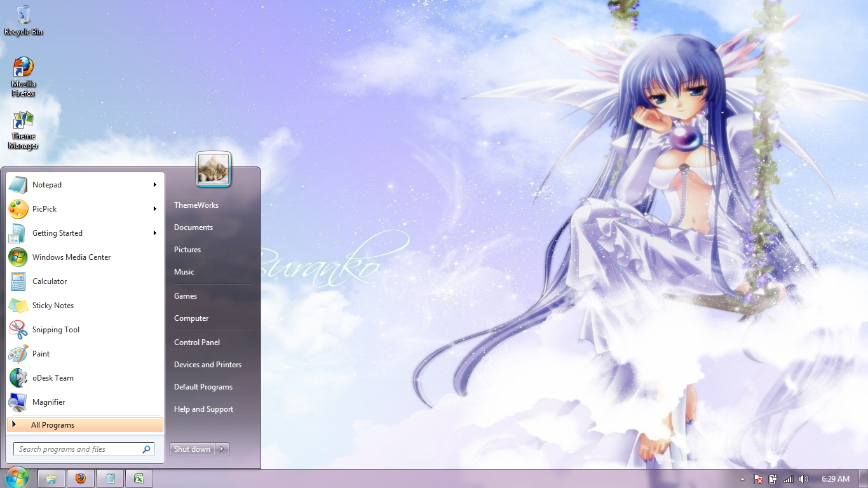
Task: Open Theme Manager desktop shortcut
Action: (x=24, y=130)
